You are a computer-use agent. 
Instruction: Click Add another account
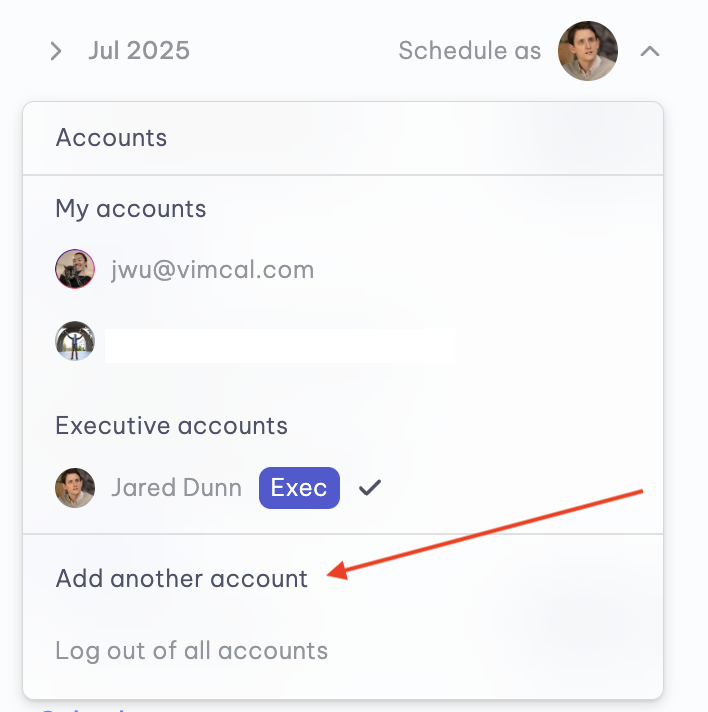[x=182, y=578]
